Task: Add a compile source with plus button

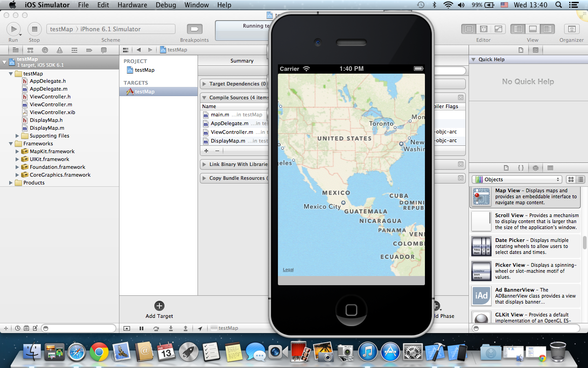Action: (206, 151)
